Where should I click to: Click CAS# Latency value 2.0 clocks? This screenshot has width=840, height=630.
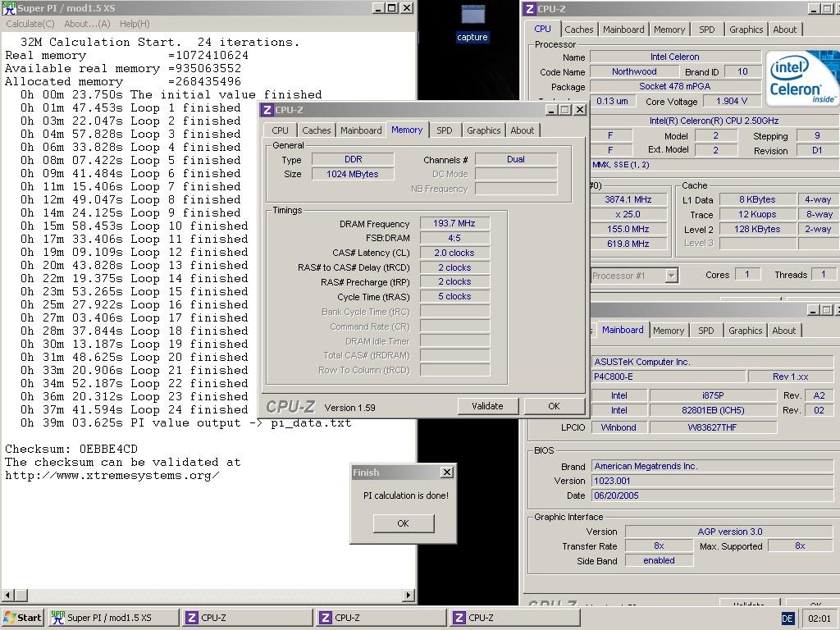click(x=454, y=253)
